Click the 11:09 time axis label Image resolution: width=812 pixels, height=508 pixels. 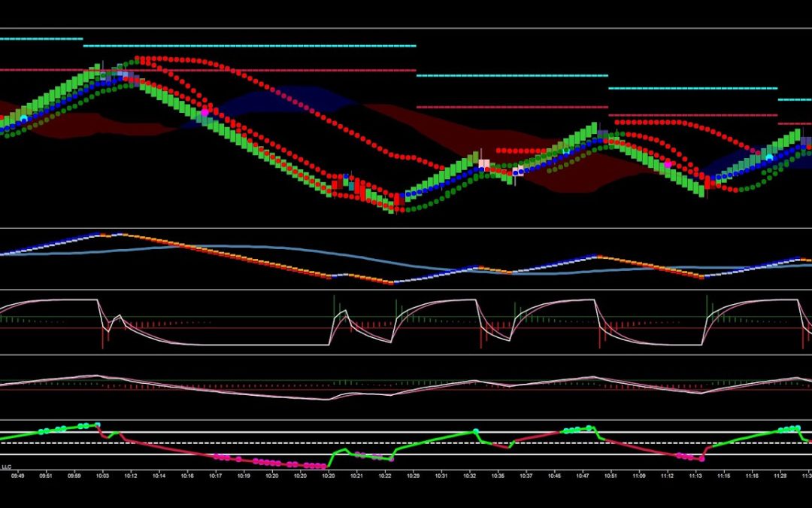[639, 476]
